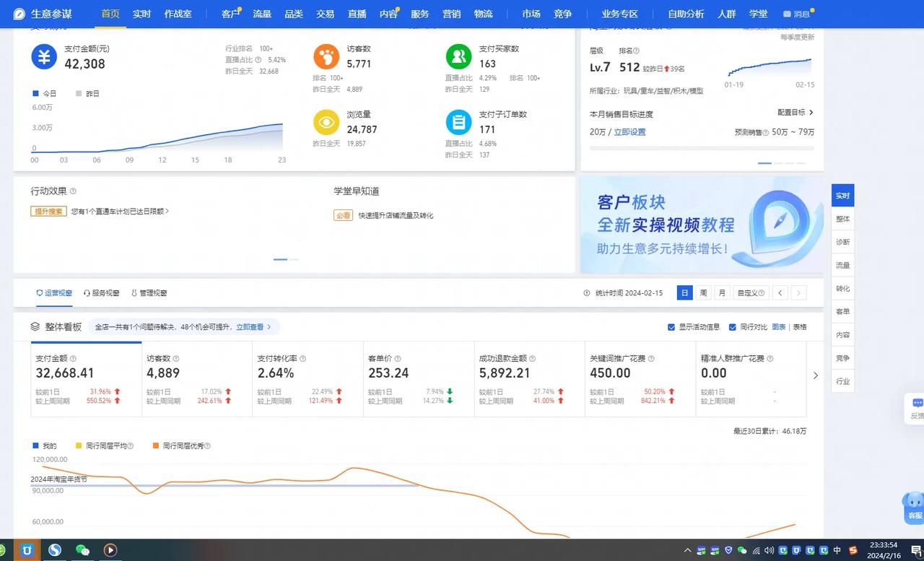Select the 周 time granularity

(704, 293)
